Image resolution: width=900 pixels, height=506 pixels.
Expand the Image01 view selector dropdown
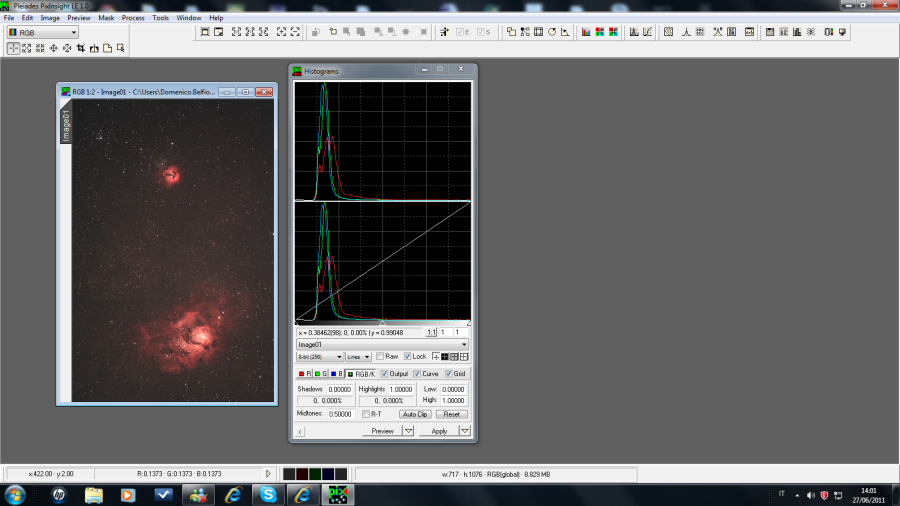[382, 344]
